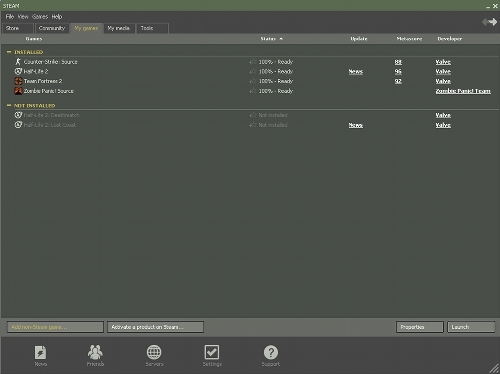This screenshot has width=500, height=374.
Task: Select the Half-Life 2: Deathmatch game name
Action: tap(51, 115)
